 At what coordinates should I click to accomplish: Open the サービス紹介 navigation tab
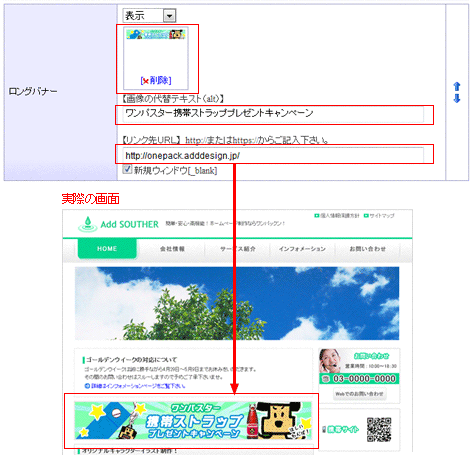[238, 249]
